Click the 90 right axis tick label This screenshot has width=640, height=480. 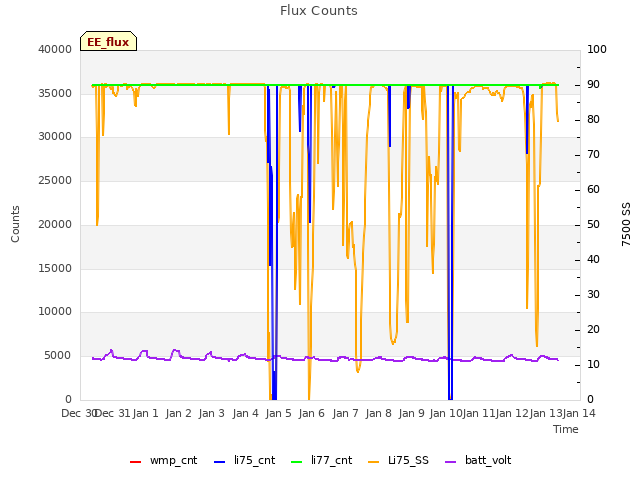tap(593, 84)
